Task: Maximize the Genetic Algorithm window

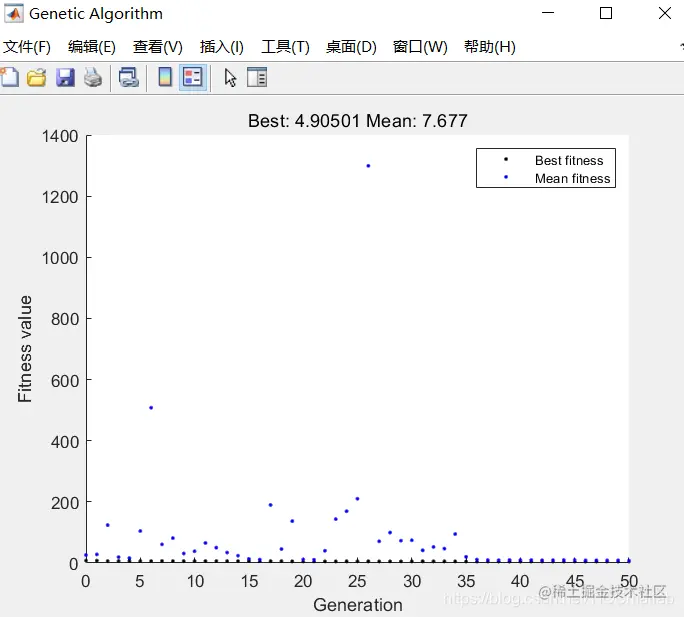Action: 606,13
